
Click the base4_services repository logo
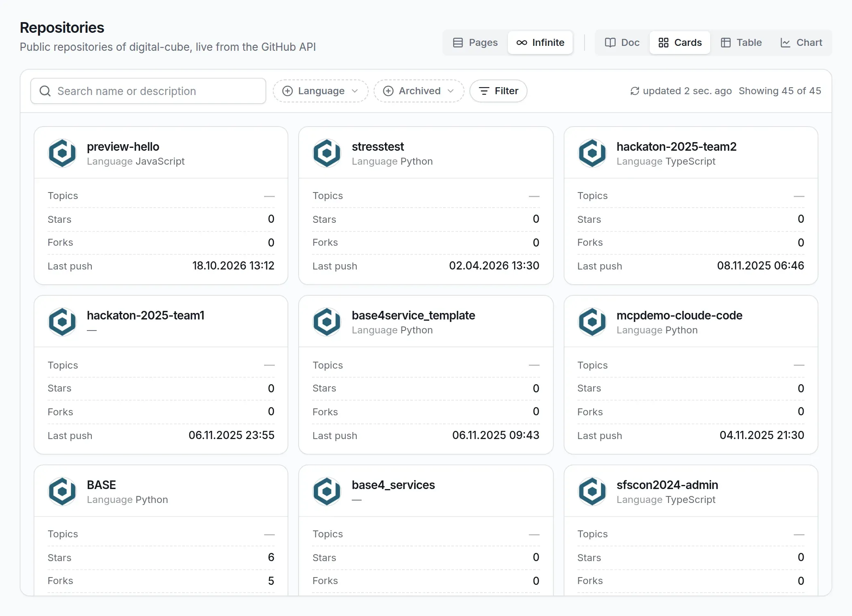point(327,491)
